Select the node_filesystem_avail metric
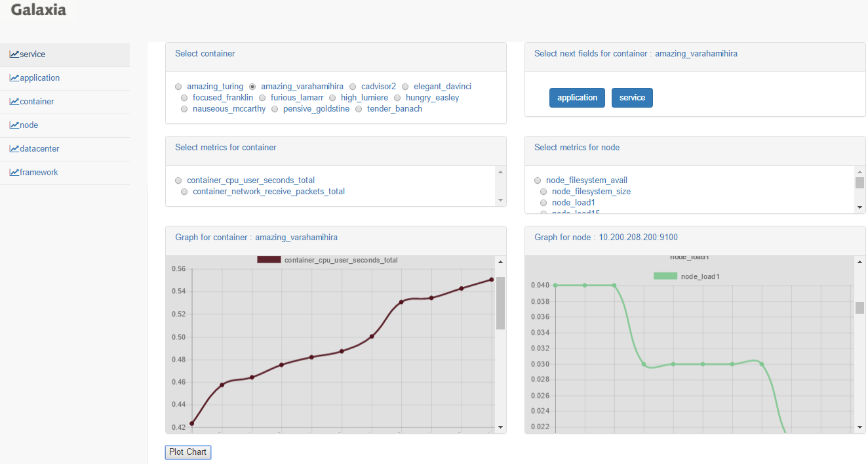The image size is (868, 464). pyautogui.click(x=538, y=180)
